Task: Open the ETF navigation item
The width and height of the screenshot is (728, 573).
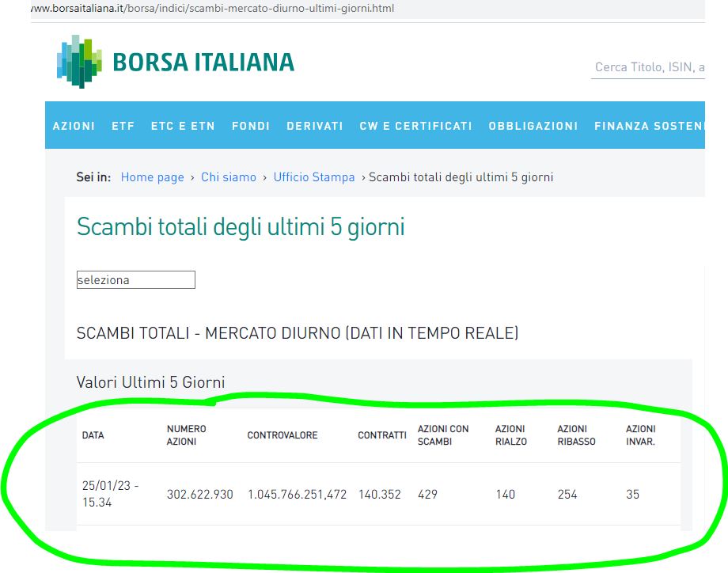Action: (123, 126)
